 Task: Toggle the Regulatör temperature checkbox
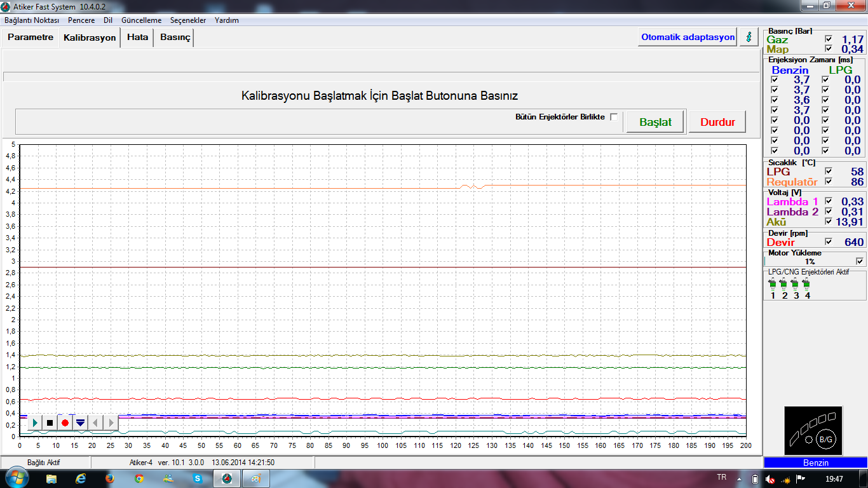(828, 182)
